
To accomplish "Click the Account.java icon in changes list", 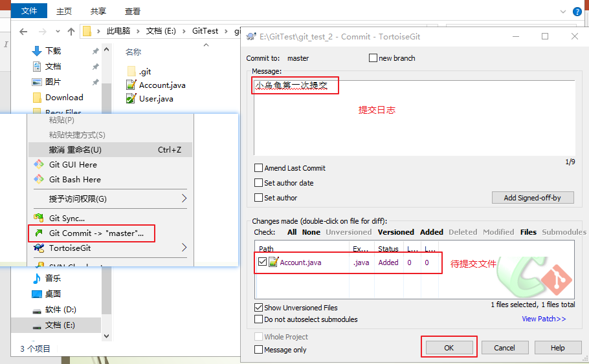I will coord(273,262).
